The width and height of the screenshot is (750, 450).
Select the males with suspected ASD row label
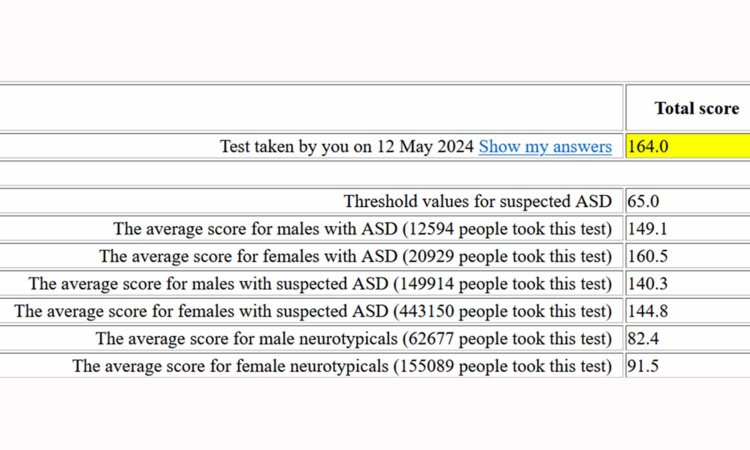(x=320, y=284)
